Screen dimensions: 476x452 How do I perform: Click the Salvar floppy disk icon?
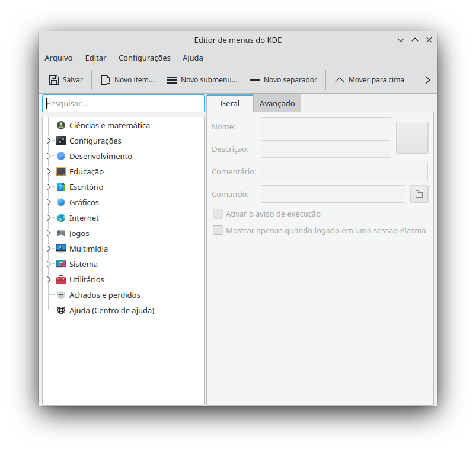(54, 80)
